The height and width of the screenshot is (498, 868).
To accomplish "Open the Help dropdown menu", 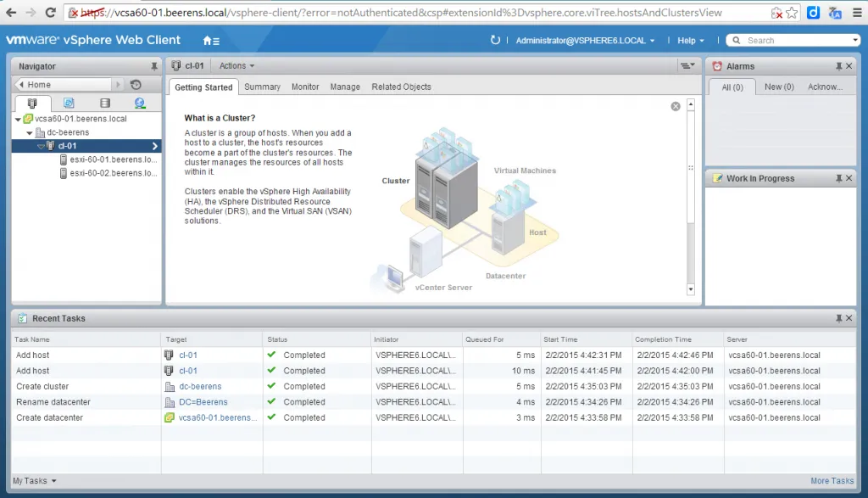I will pyautogui.click(x=690, y=41).
